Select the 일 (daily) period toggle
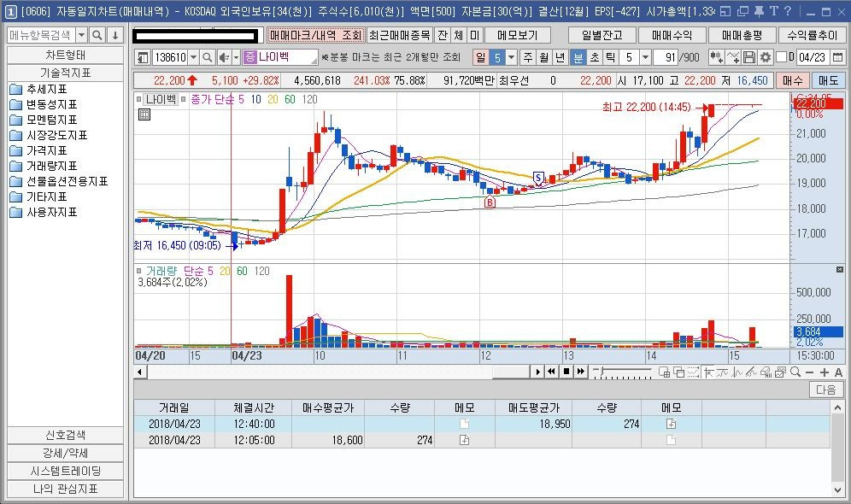The width and height of the screenshot is (851, 504). point(480,57)
